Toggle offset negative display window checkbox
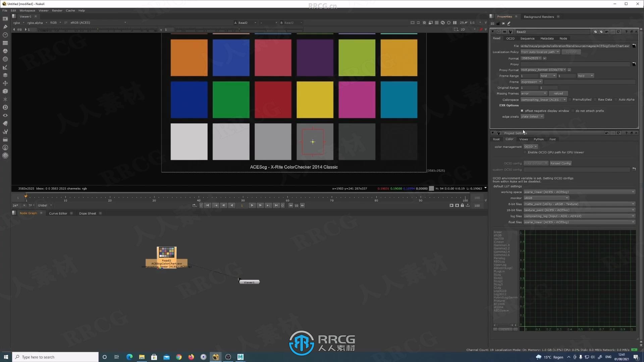The height and width of the screenshot is (362, 644). click(x=522, y=111)
